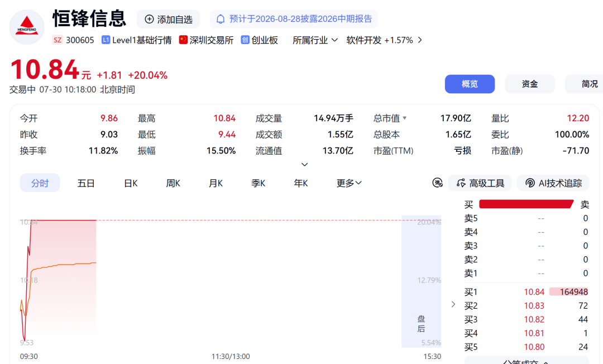Viewport: 603px width, 364px height.
Task: Collapse order book side chevron
Action: coord(453,304)
